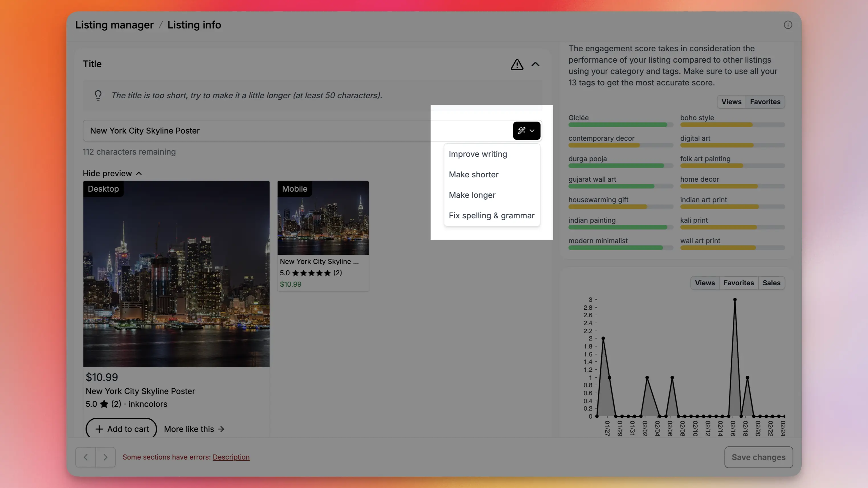Click the collapse chevron next to Title
Viewport: 868px width, 488px height.
[535, 64]
